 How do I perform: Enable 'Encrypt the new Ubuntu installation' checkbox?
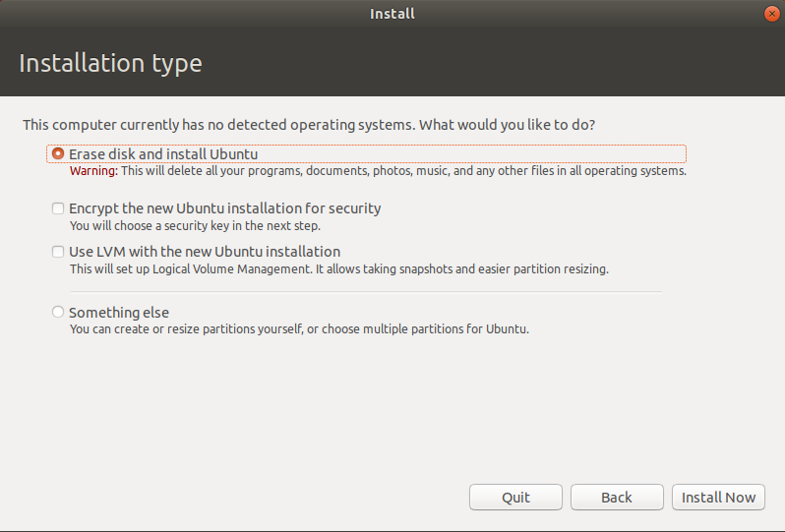click(x=58, y=208)
